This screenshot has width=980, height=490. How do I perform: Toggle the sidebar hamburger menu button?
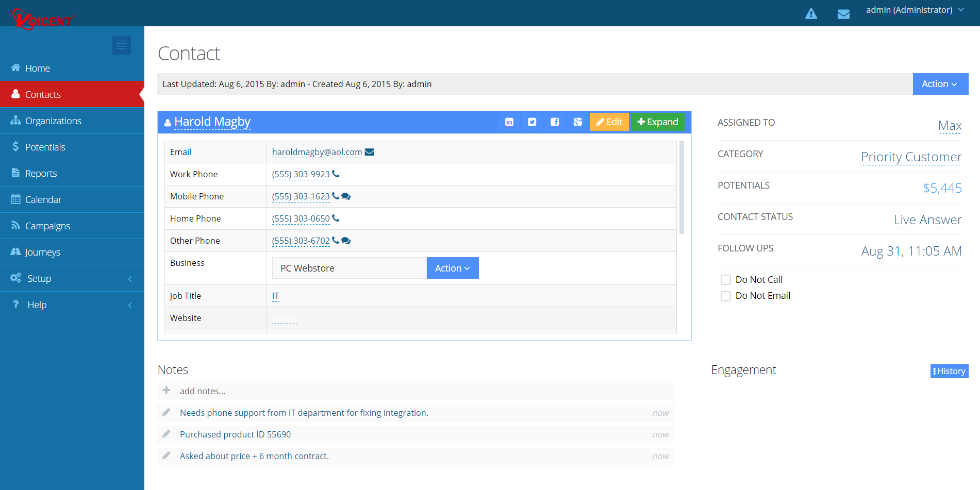pyautogui.click(x=122, y=45)
